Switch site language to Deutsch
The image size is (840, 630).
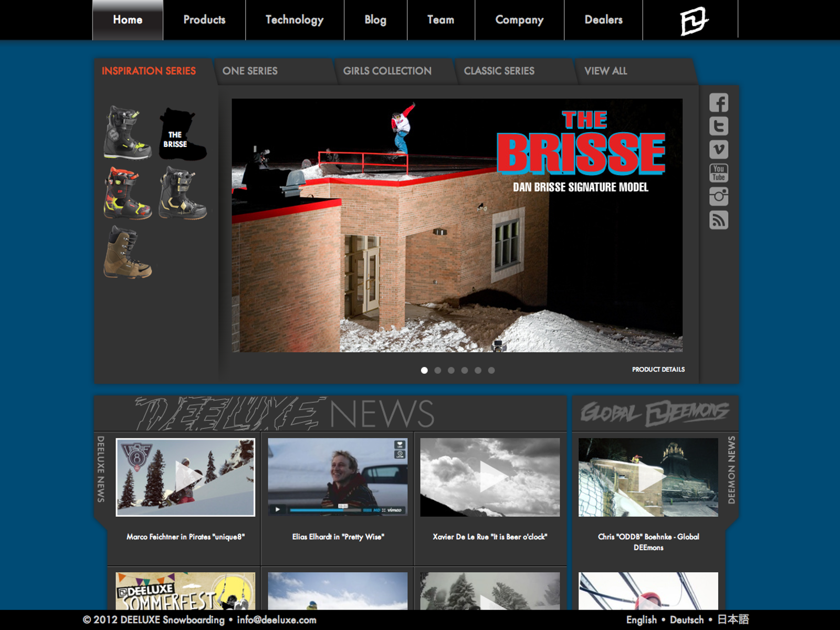pos(687,620)
